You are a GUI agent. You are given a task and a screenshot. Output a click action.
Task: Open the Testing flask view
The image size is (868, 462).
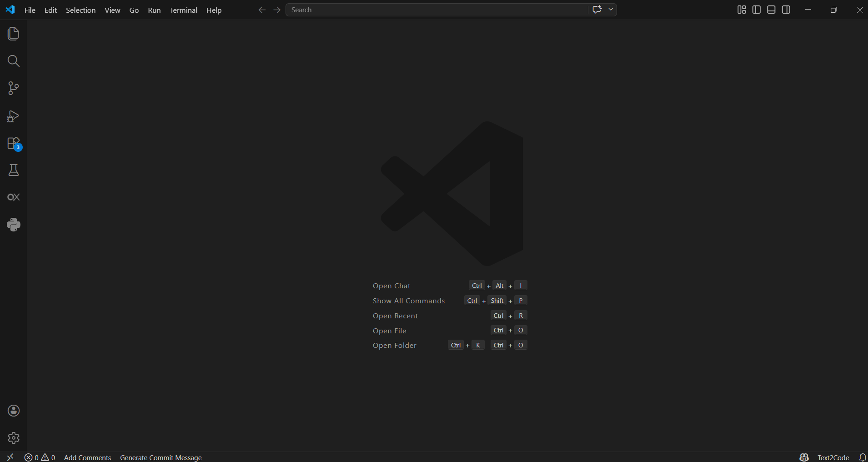coord(13,170)
